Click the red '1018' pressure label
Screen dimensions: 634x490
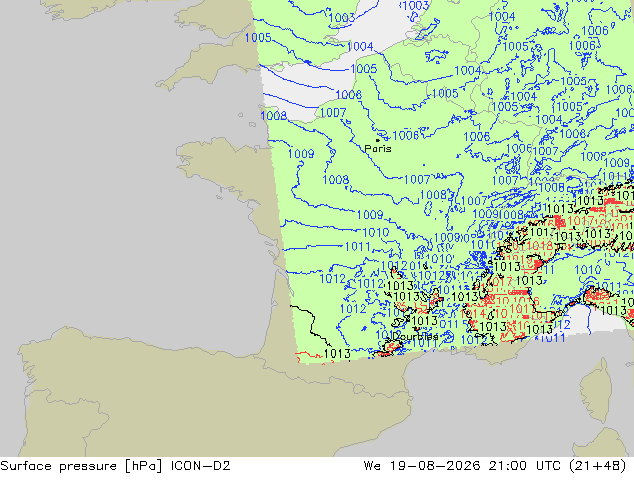(540, 245)
